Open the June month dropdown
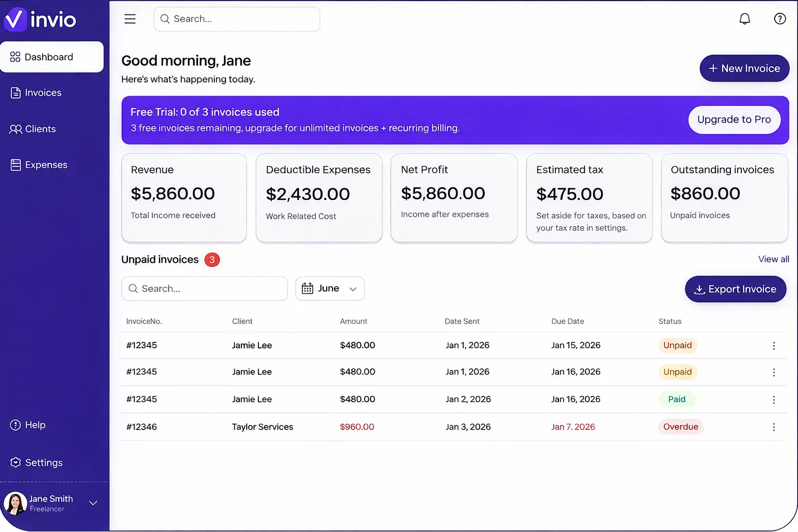798x532 pixels. pyautogui.click(x=329, y=289)
